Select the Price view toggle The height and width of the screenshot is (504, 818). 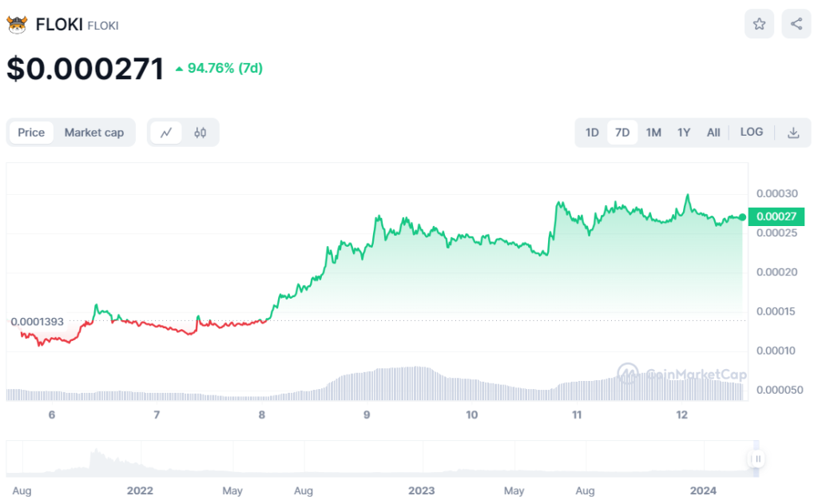(x=31, y=133)
